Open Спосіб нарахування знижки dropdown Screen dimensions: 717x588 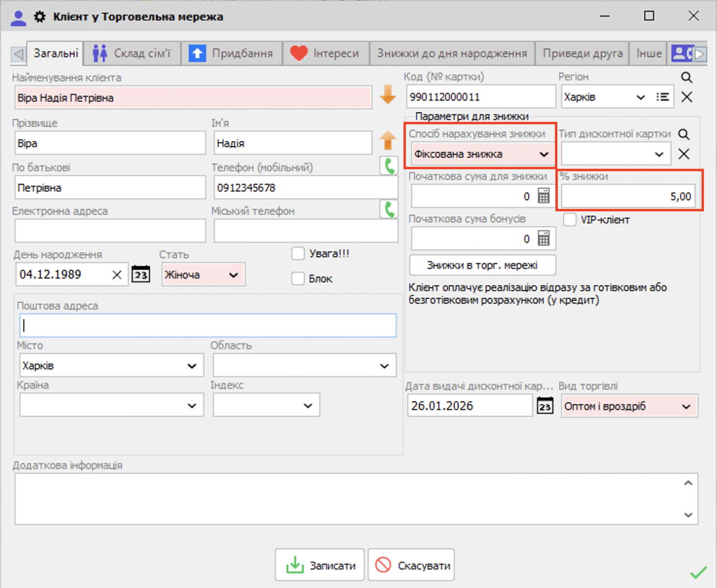544,154
